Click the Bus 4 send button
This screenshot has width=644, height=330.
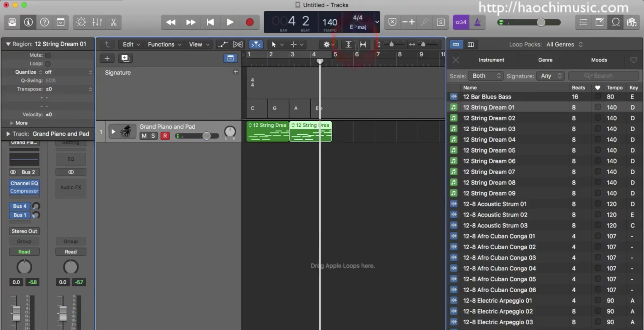(20, 206)
